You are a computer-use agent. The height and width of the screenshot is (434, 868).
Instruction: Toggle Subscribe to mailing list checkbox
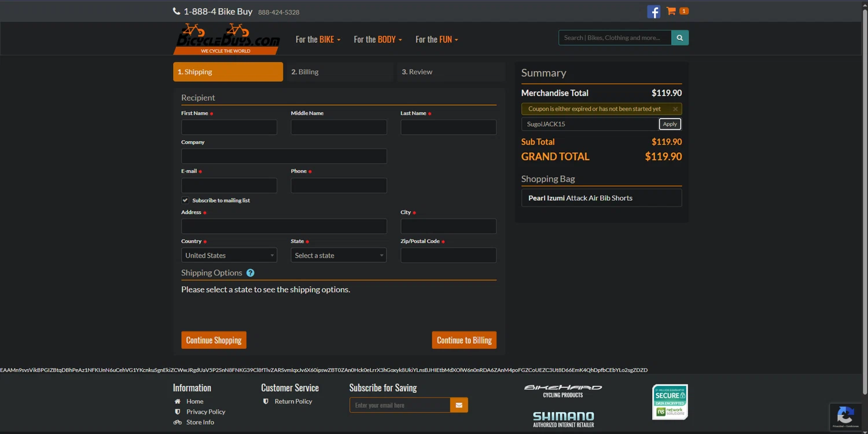tap(185, 200)
